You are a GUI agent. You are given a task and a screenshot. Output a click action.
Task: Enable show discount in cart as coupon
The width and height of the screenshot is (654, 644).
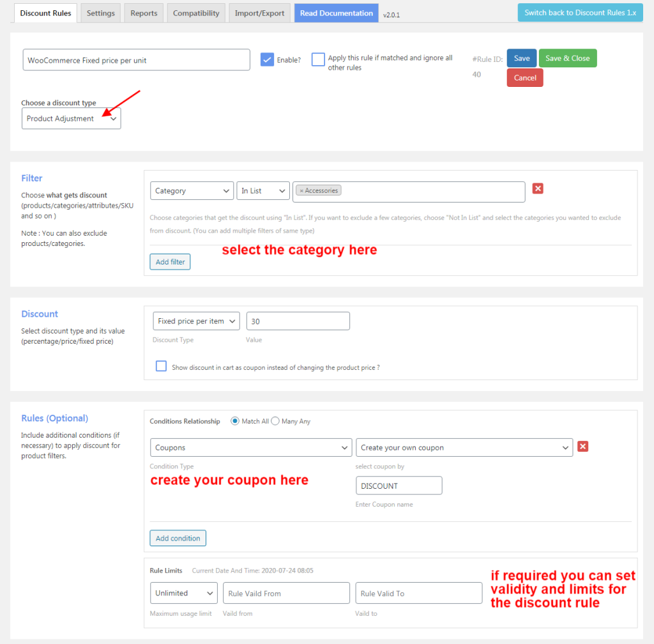point(161,367)
